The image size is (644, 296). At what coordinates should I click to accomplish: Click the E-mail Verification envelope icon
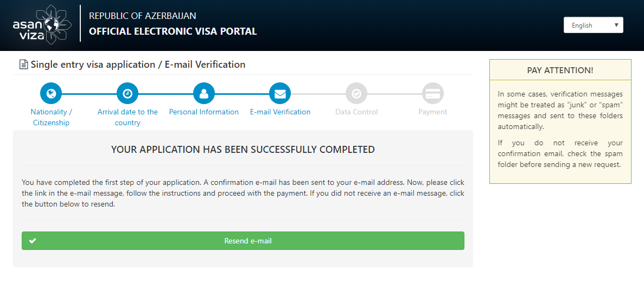[280, 94]
